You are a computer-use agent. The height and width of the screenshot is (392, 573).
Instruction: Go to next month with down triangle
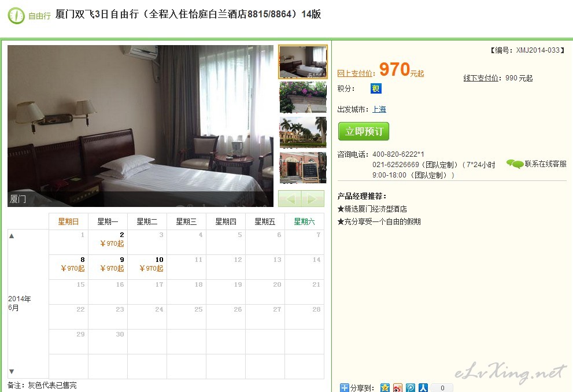12,372
